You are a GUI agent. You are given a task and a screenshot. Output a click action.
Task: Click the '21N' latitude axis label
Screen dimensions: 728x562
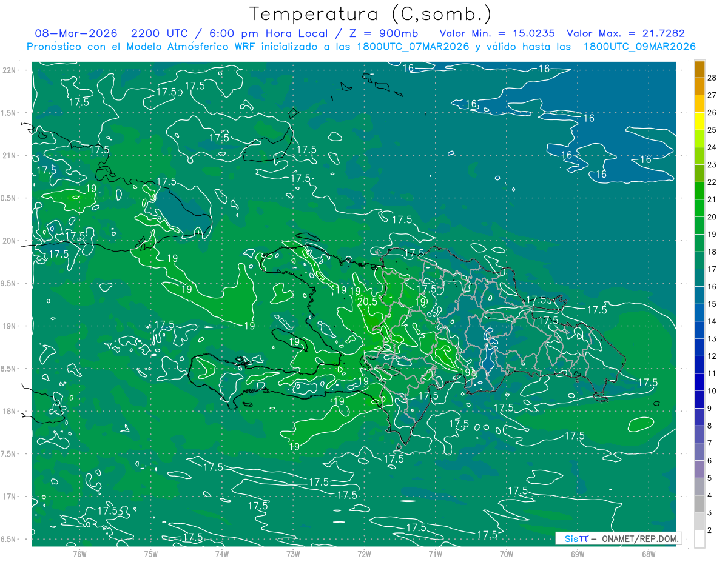(8, 155)
